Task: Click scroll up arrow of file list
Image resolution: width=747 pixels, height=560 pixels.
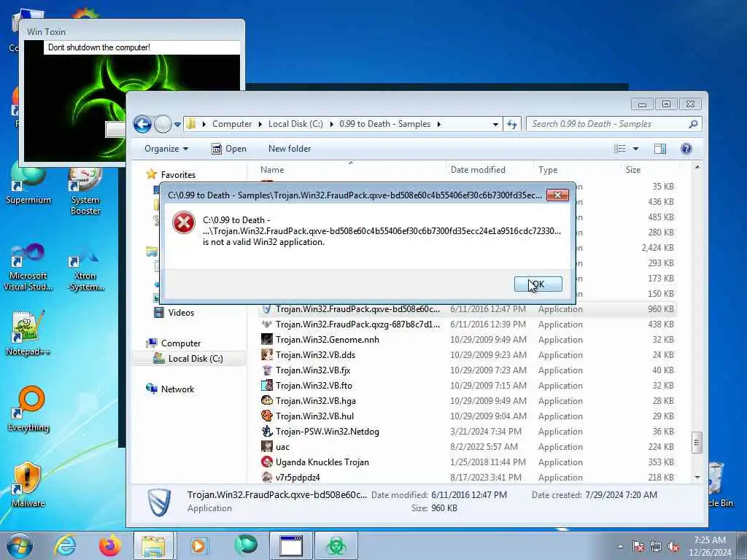Action: pos(697,168)
